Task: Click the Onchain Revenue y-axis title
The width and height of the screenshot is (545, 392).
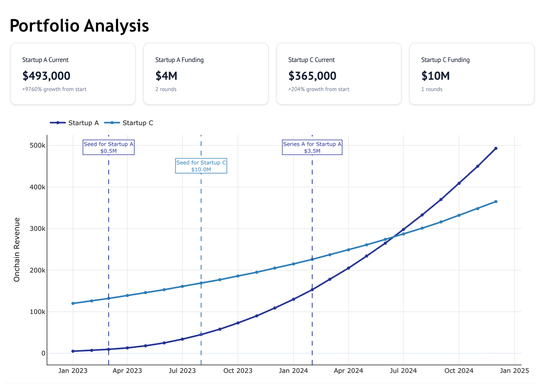Action: [17, 250]
